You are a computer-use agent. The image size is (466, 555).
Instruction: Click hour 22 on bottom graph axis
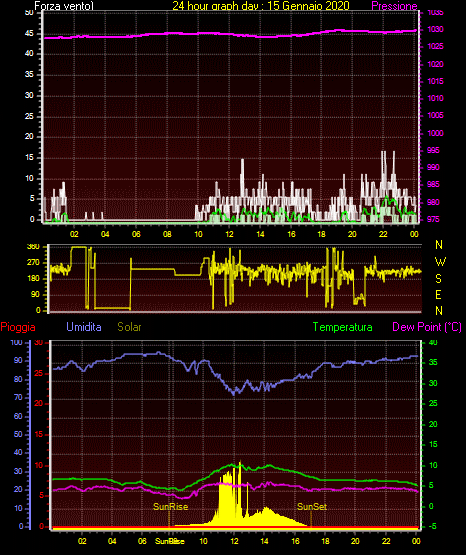pos(386,541)
